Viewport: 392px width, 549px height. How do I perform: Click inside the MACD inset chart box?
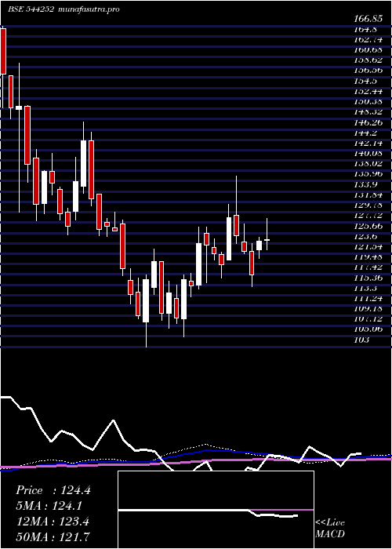pyautogui.click(x=216, y=510)
